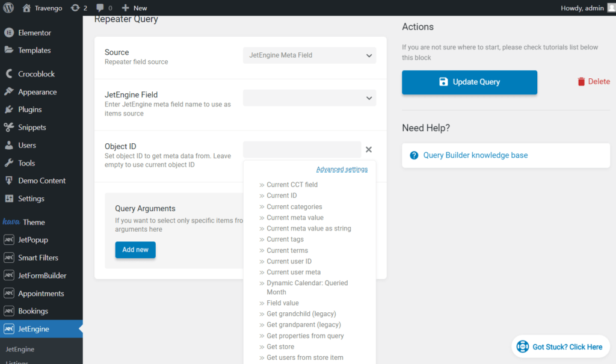Focus the Object ID input field
Screen dimensions: 616x364
(x=302, y=150)
